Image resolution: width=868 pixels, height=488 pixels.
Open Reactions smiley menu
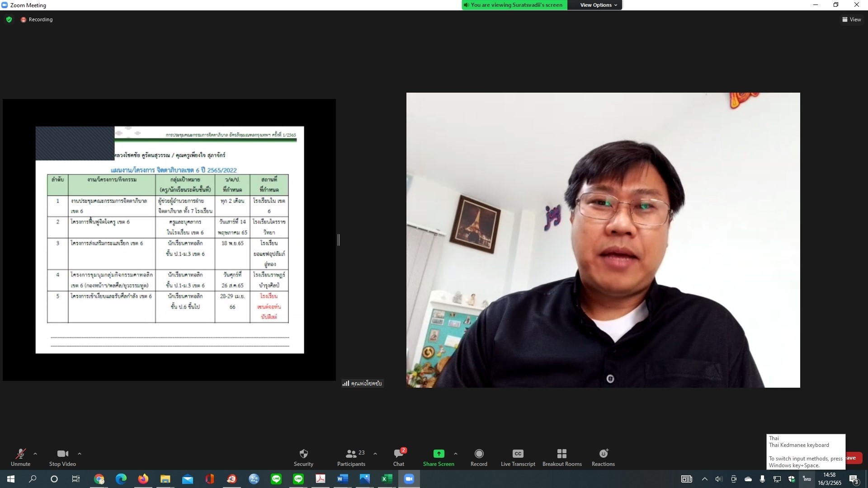tap(603, 457)
